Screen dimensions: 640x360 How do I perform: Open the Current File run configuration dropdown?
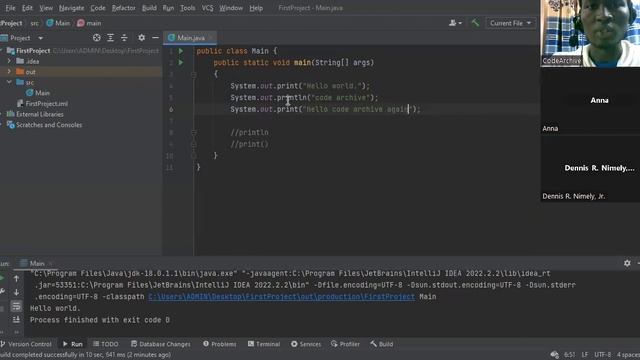510,23
